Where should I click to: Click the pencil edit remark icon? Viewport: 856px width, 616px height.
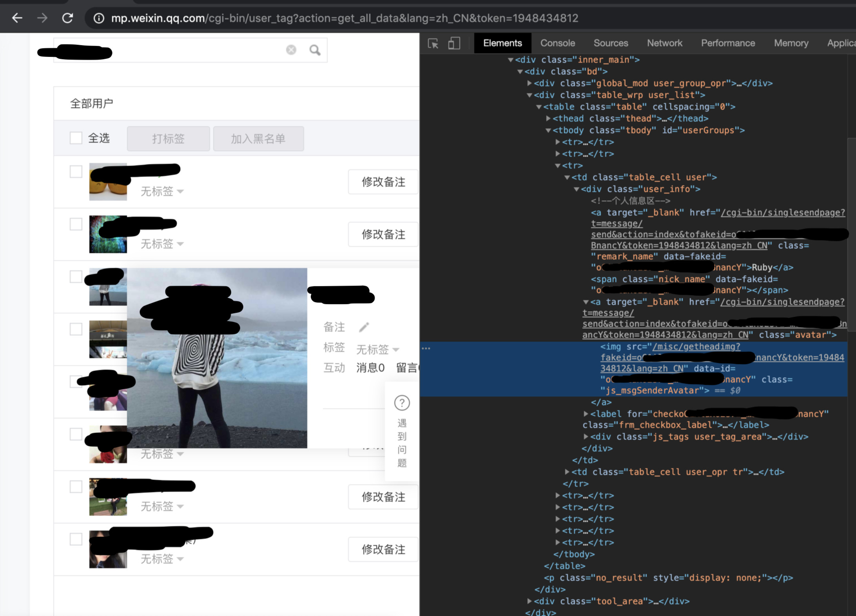coord(364,327)
